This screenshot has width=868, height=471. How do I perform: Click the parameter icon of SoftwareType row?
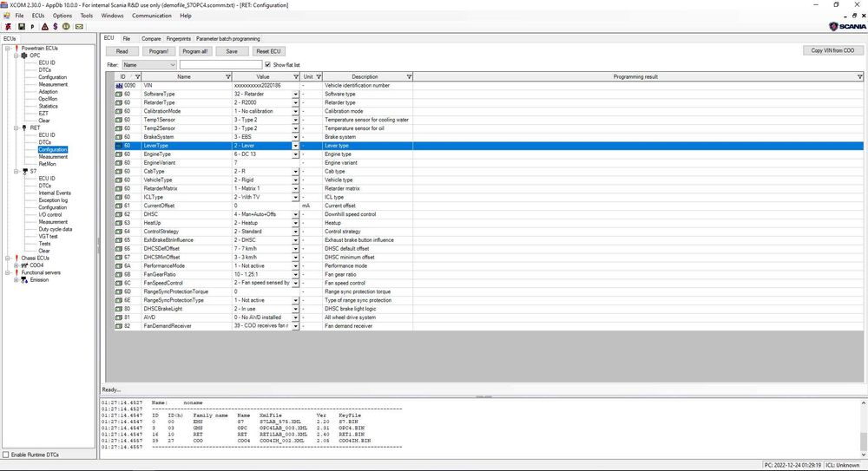point(119,94)
